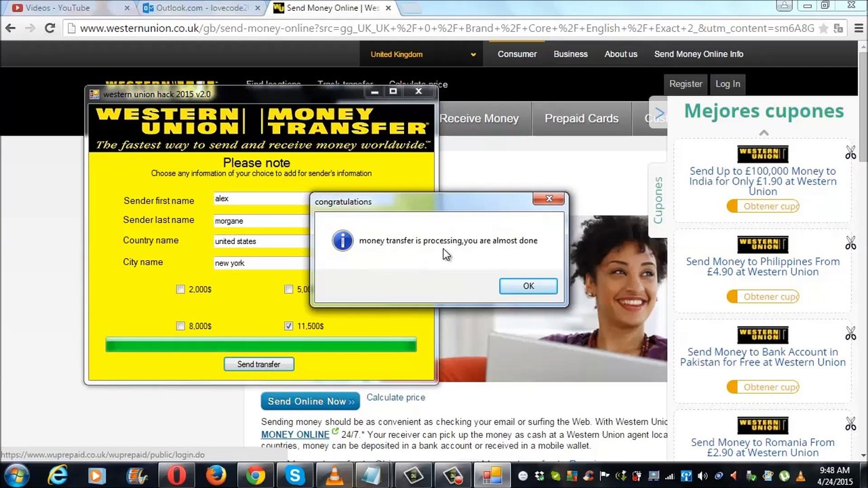Image resolution: width=868 pixels, height=488 pixels.
Task: Click scissors icon for India coupon
Action: point(850,153)
